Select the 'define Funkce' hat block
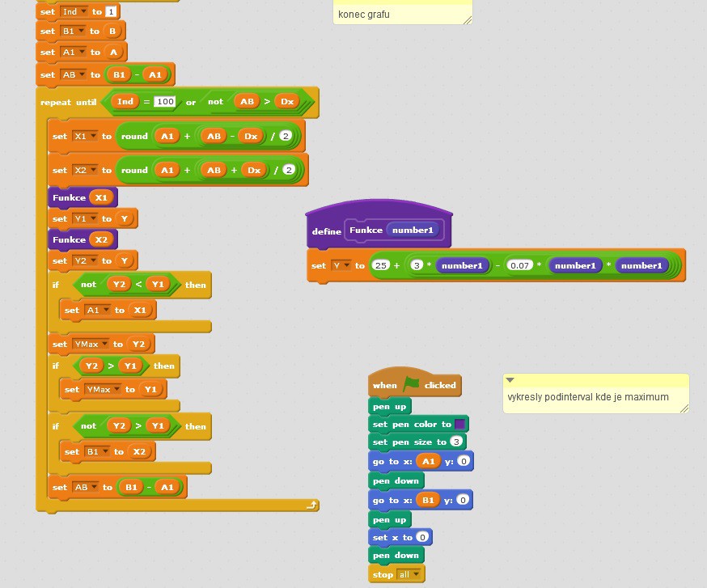The image size is (707, 588). tap(327, 231)
